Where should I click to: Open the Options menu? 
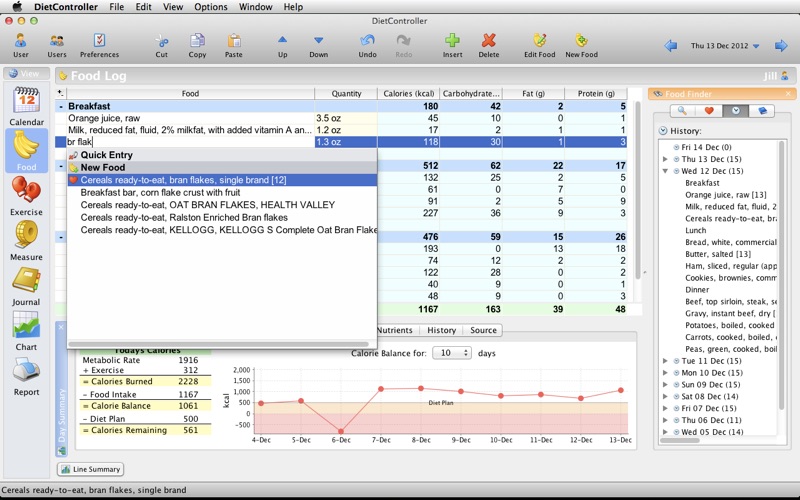click(211, 7)
